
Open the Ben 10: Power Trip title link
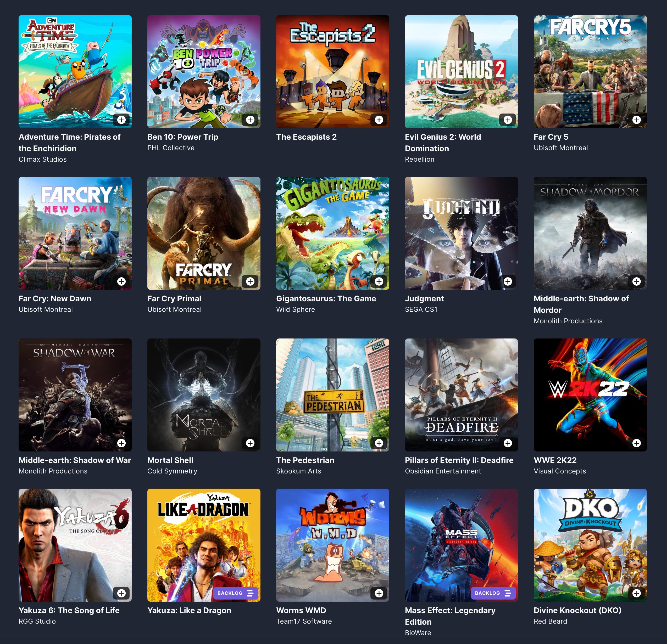(183, 137)
